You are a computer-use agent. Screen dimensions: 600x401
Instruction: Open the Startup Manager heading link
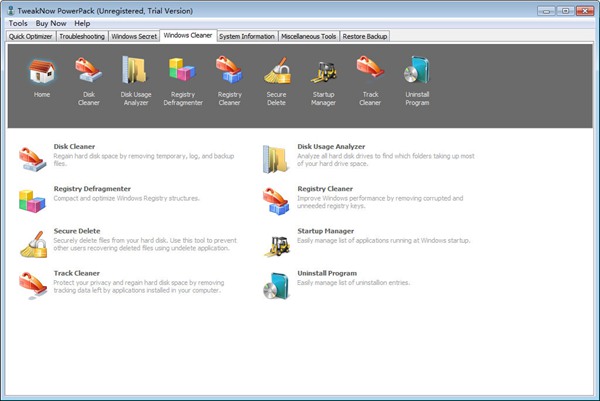[x=326, y=231]
